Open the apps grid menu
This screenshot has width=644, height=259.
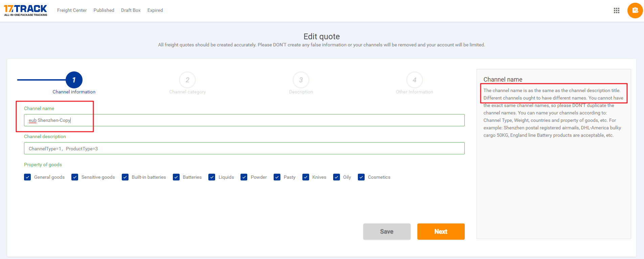(616, 10)
